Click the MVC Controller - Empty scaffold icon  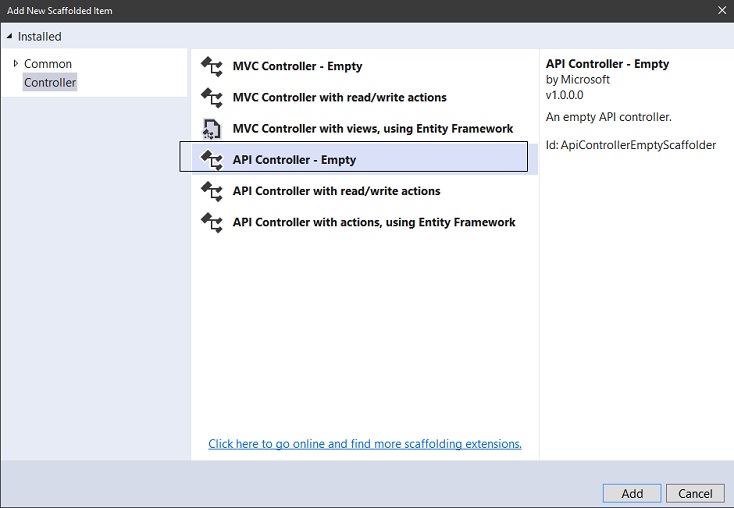coord(212,66)
